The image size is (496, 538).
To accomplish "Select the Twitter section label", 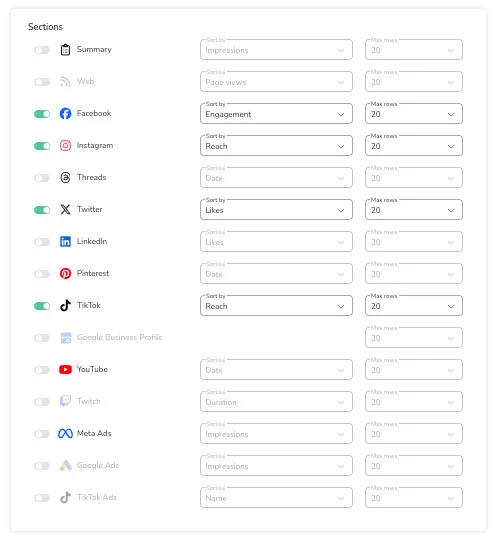I will click(90, 209).
